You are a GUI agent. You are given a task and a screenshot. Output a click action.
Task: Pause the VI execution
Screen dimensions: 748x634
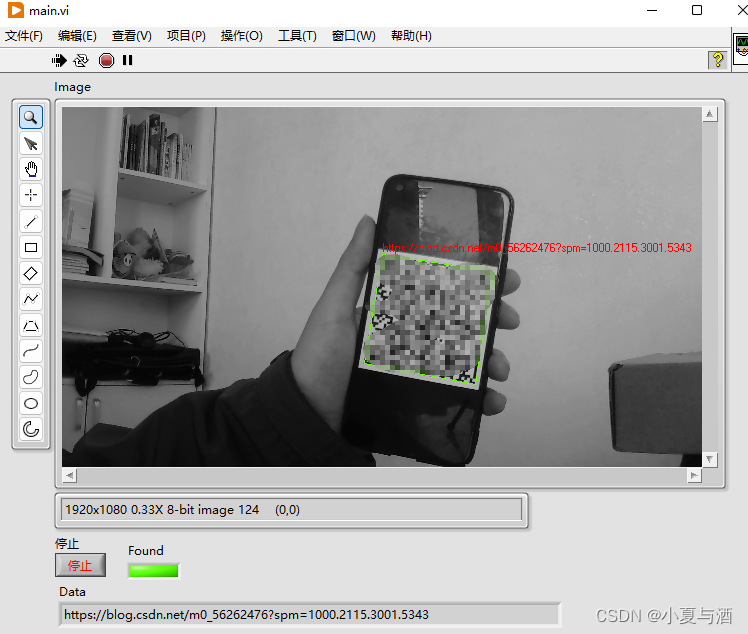pyautogui.click(x=127, y=60)
